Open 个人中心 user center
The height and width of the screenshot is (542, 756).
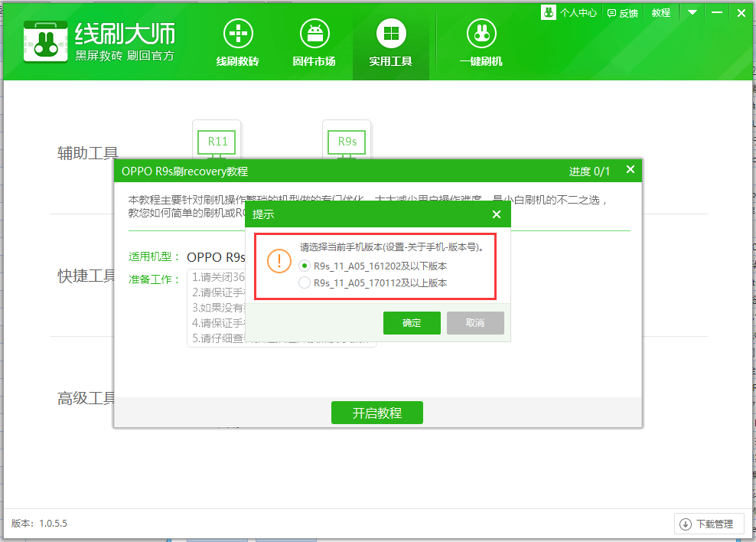[x=569, y=13]
